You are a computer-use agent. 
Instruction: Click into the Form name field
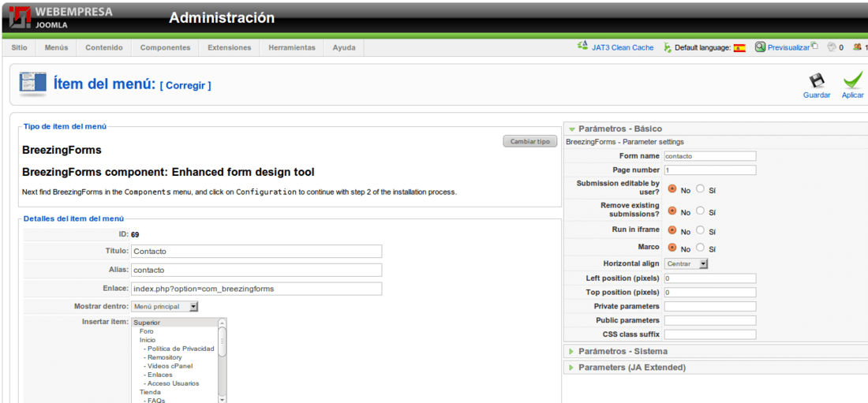709,156
